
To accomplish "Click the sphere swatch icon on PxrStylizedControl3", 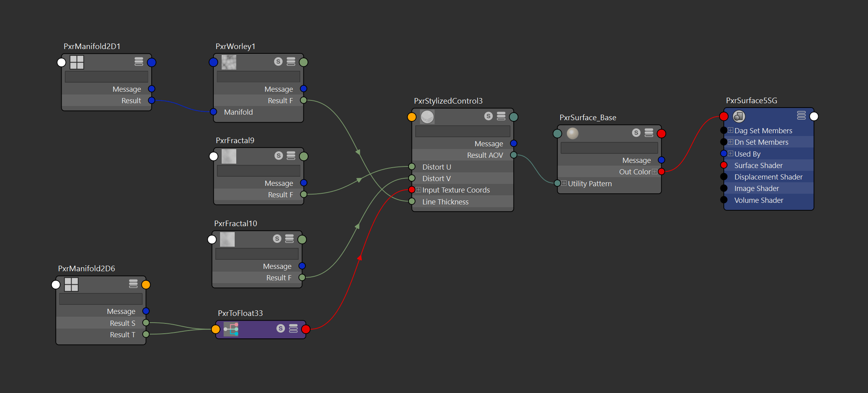I will point(427,117).
